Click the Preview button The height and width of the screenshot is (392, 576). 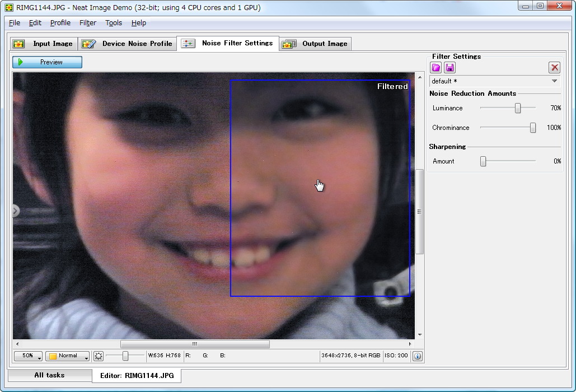coord(47,62)
